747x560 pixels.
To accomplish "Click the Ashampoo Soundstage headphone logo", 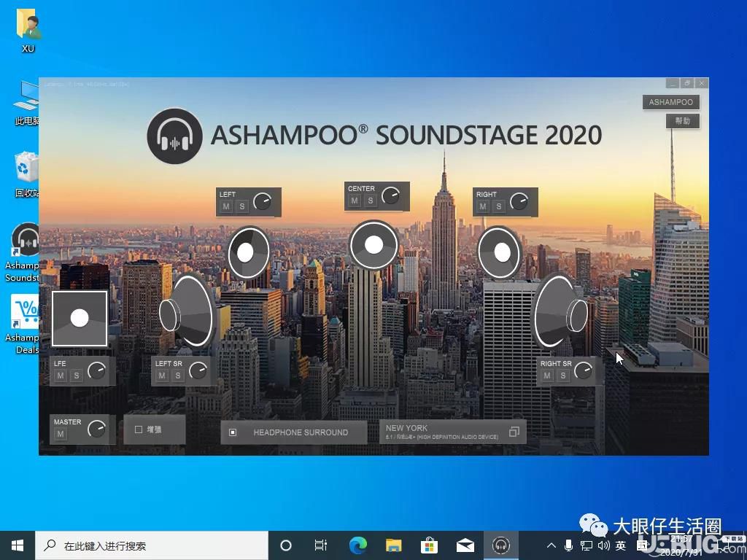I will [175, 136].
